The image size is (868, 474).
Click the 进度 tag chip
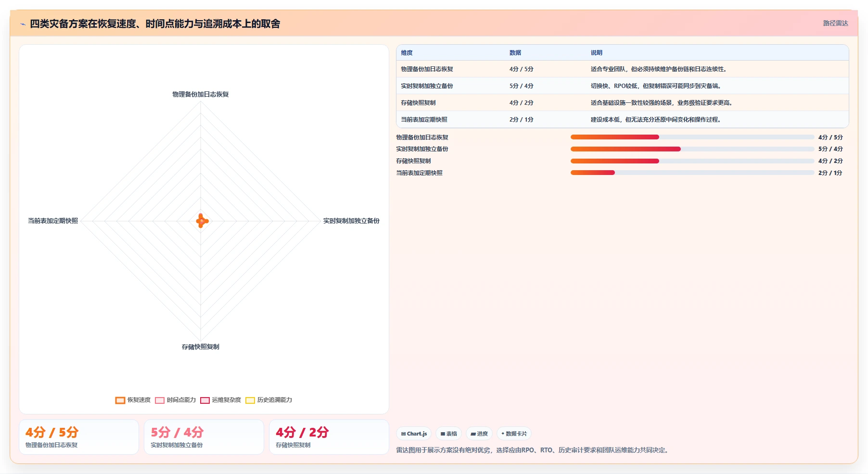point(479,434)
